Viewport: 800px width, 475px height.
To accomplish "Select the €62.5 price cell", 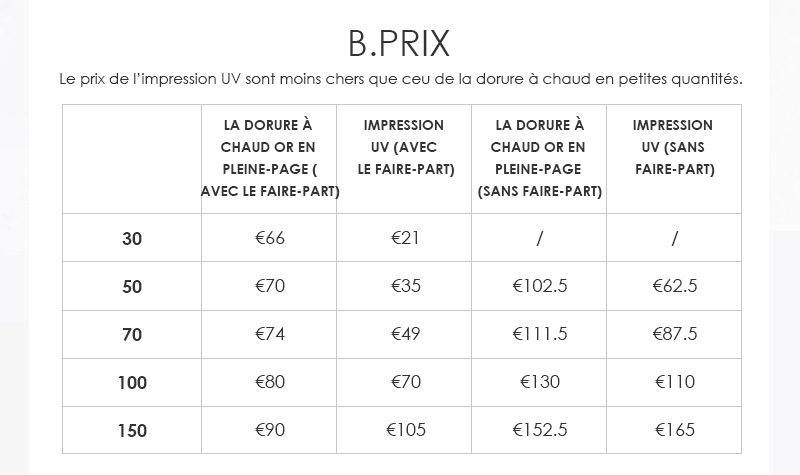I will click(x=674, y=286).
